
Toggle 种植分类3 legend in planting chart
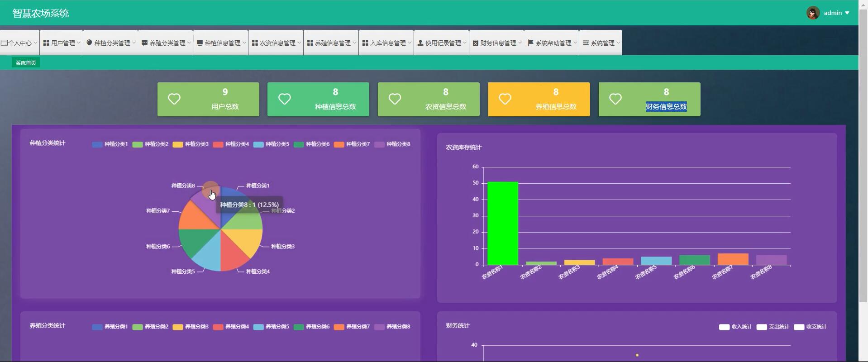click(191, 144)
